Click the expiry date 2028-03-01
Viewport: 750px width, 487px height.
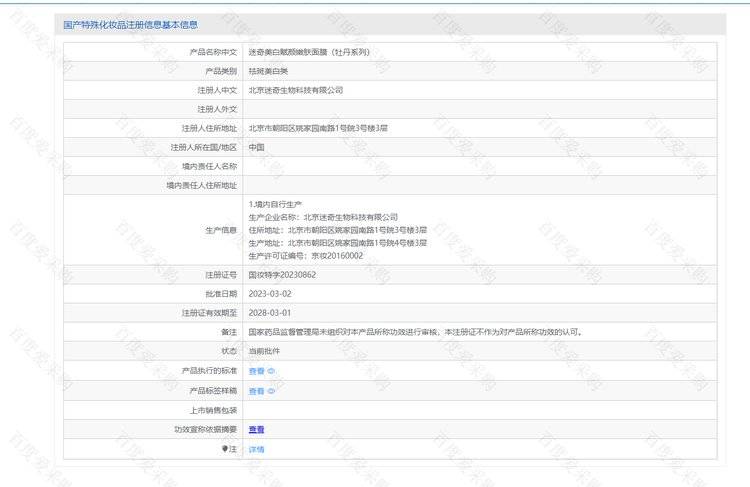click(269, 313)
